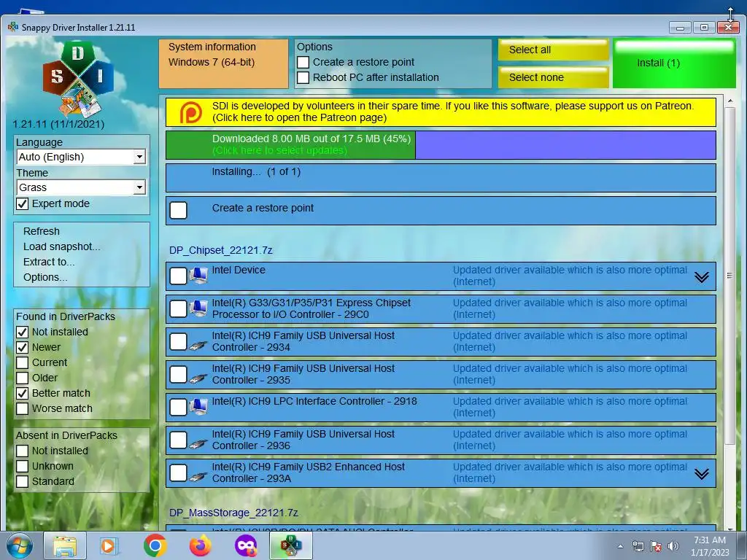747x560 pixels.
Task: Click the computer icon for LPC Controller 2918
Action: point(198,407)
